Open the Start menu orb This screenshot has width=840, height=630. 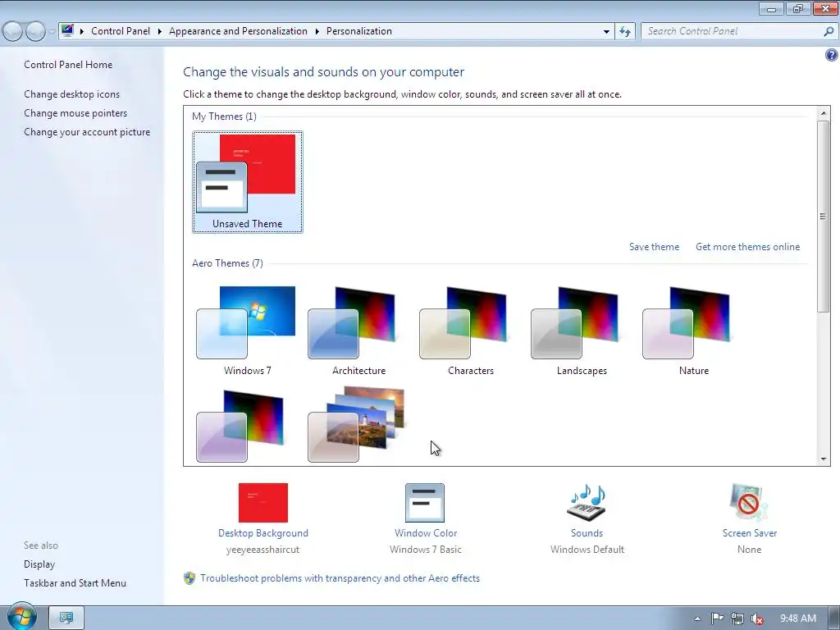21,617
